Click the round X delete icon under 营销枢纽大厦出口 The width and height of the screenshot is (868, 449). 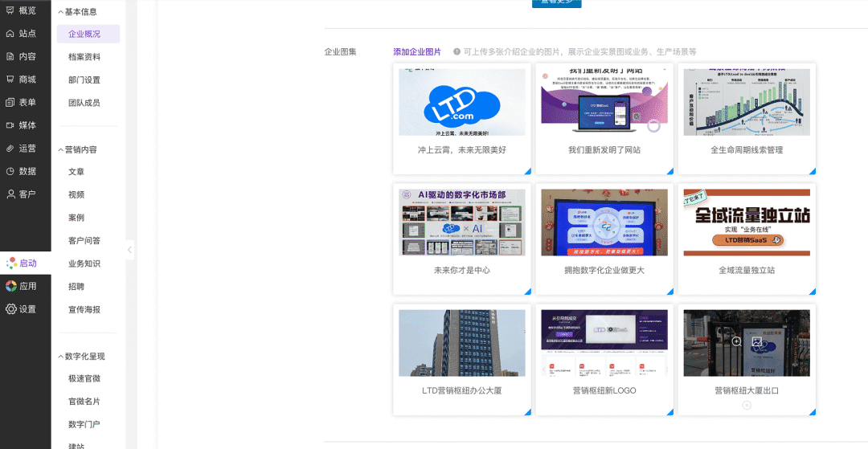tap(747, 406)
